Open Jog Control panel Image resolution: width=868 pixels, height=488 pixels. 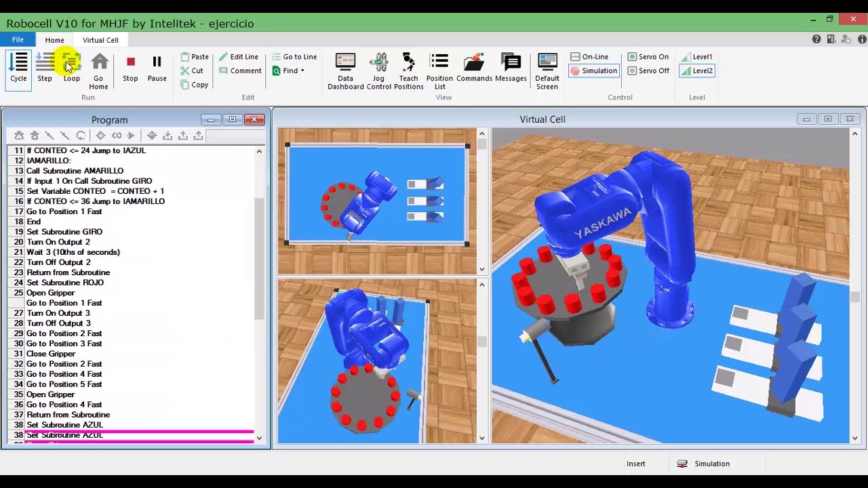tap(378, 71)
